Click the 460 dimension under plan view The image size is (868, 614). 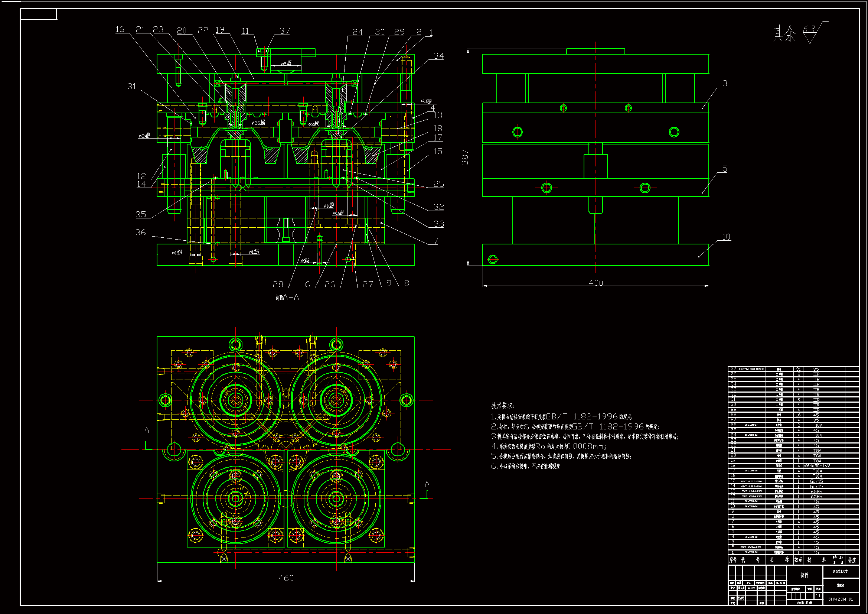point(286,578)
